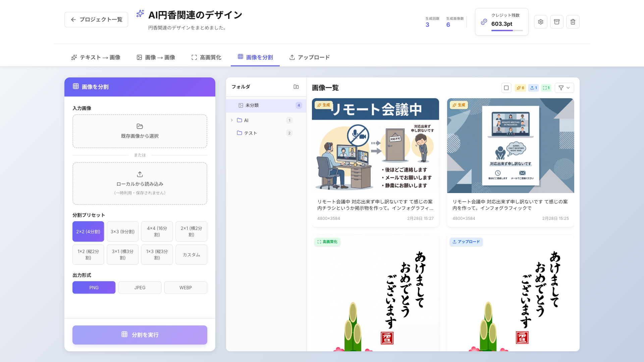
Task: Click the upload icon in ローカルから読み込み
Action: click(x=140, y=174)
